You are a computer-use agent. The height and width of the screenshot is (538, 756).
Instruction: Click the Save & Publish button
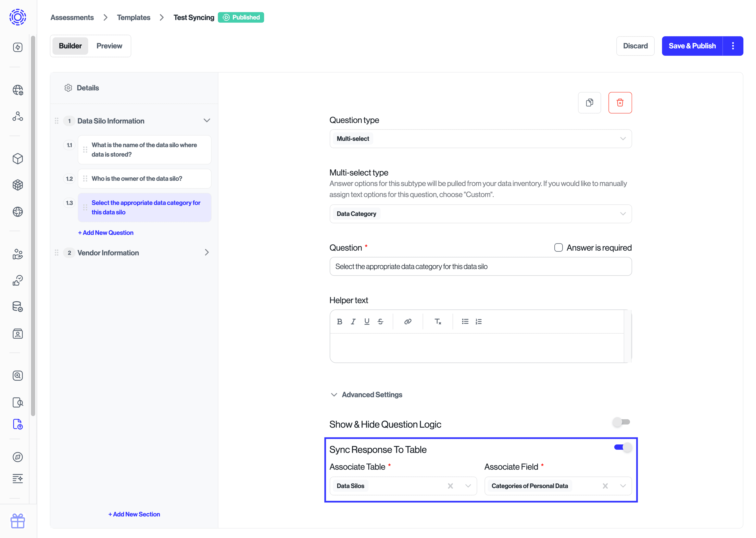click(x=692, y=46)
